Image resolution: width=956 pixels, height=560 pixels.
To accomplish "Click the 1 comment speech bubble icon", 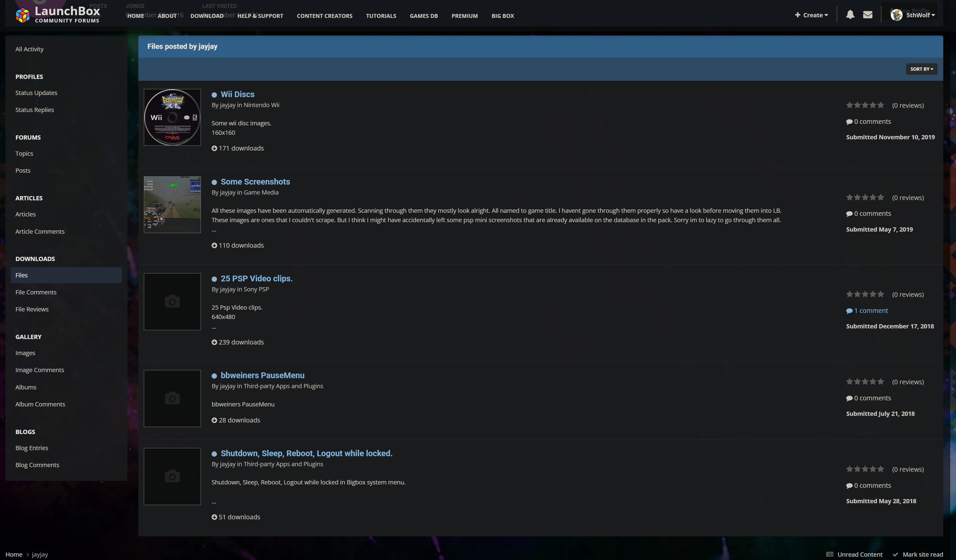I will pyautogui.click(x=849, y=311).
